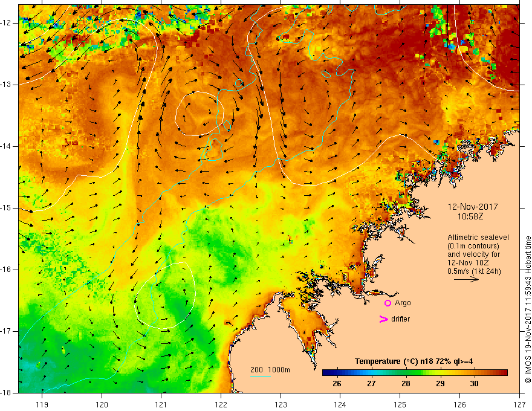Click the Argo legend label
532x411 pixels.
(x=403, y=303)
